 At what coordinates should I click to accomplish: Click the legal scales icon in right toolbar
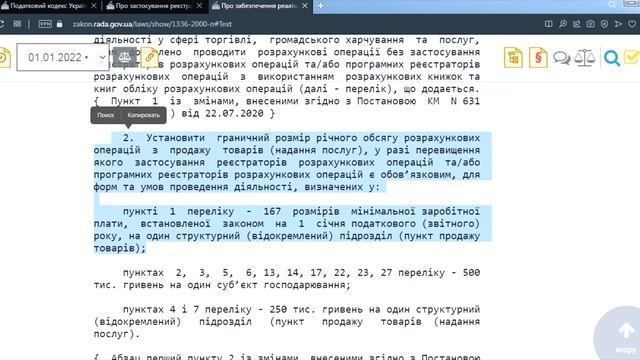584,58
